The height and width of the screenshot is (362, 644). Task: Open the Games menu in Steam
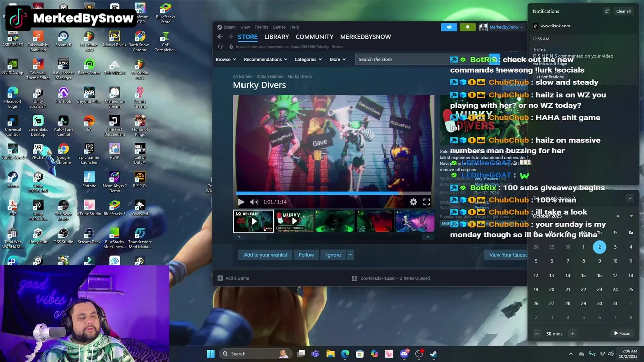(x=279, y=27)
